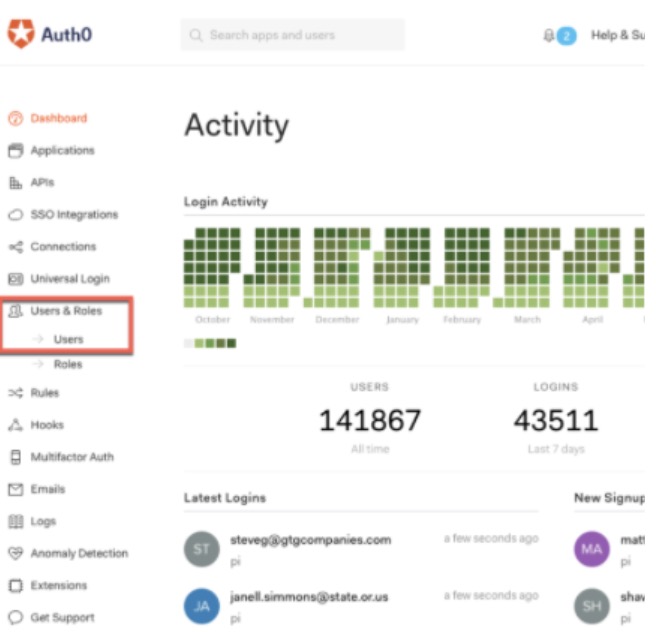This screenshot has width=656, height=632.
Task: Go to Rules page
Action: pos(45,393)
